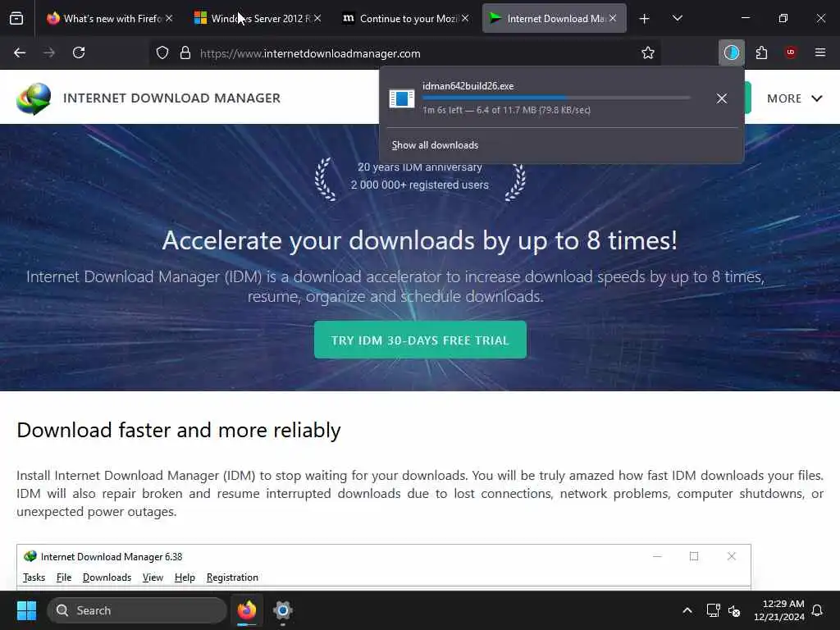
Task: Close the What's new with Firefox tab
Action: (x=169, y=18)
